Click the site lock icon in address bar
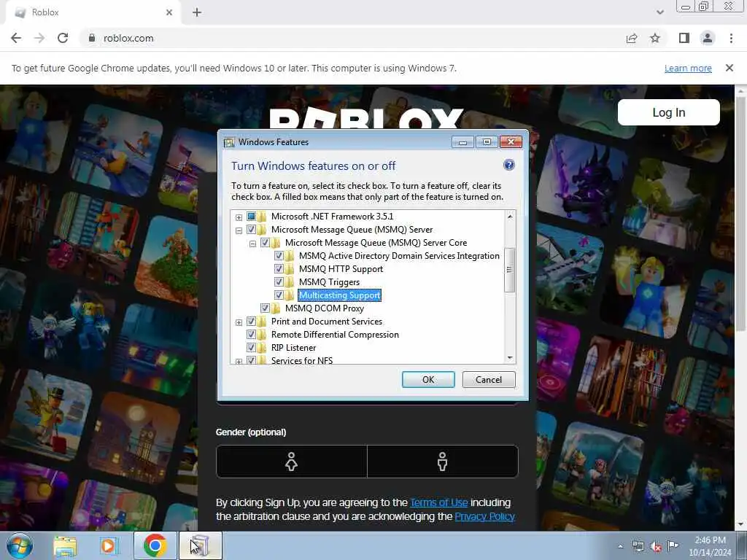 [x=92, y=38]
